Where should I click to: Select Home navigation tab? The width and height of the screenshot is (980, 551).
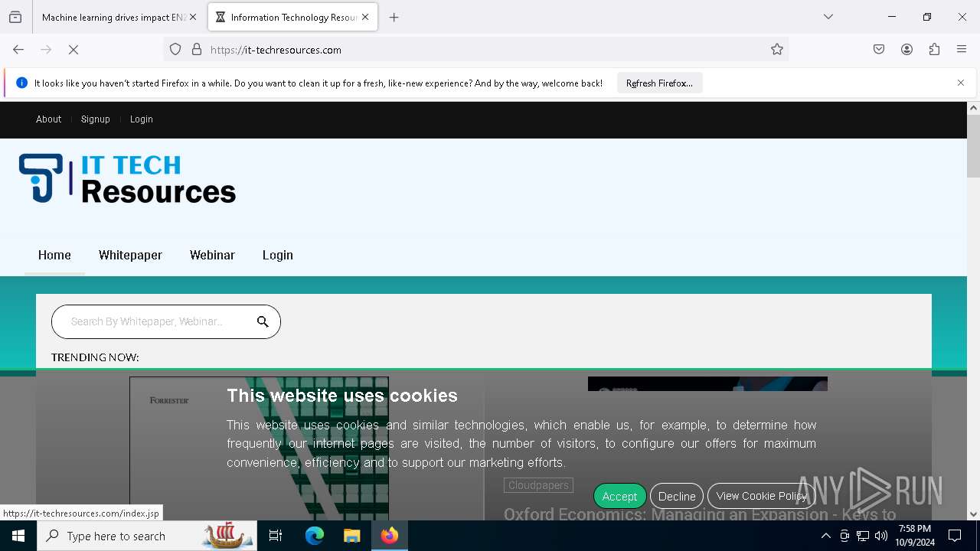coord(54,256)
